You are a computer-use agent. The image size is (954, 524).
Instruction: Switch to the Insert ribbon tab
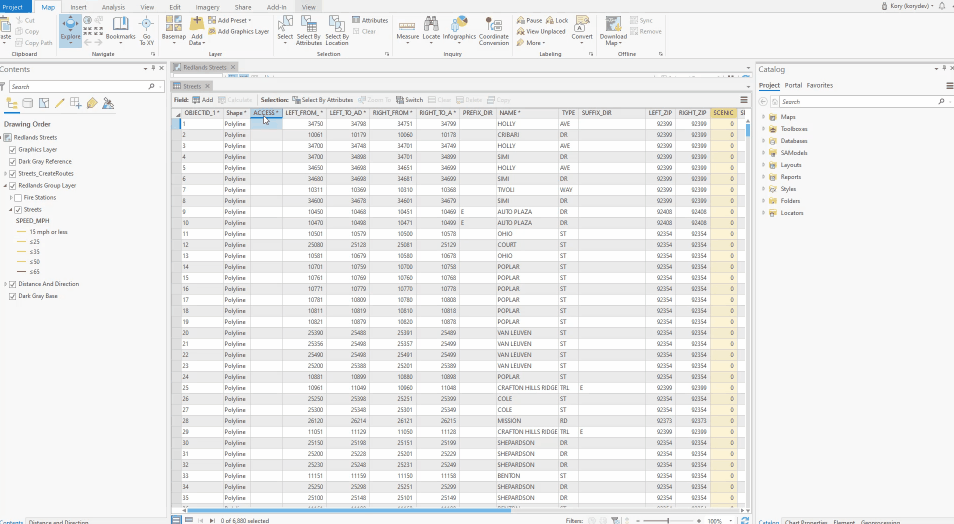[78, 7]
